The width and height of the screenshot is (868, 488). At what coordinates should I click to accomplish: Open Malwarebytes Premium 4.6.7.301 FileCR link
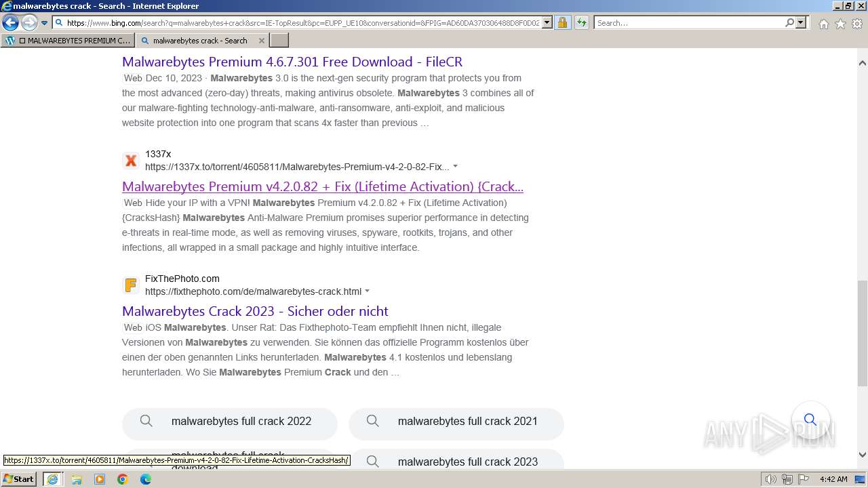tap(292, 62)
